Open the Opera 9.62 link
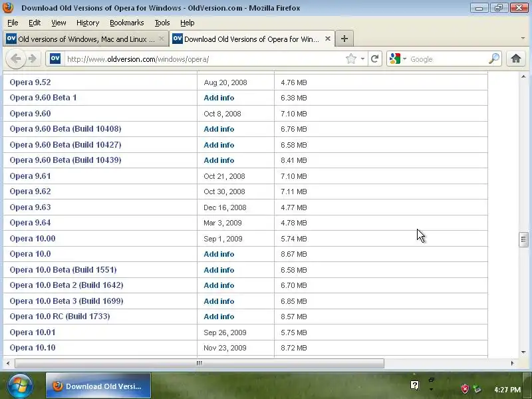This screenshot has height=399, width=532. 30,192
